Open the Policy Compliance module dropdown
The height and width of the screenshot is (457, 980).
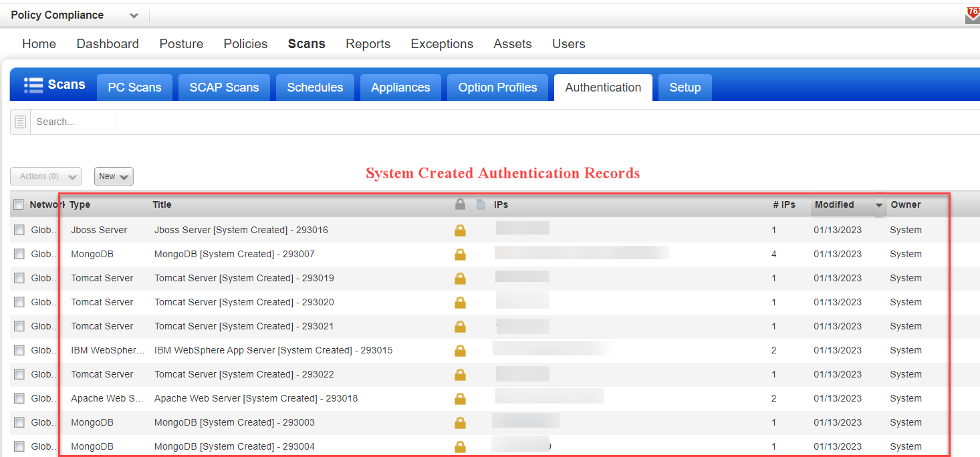point(133,15)
